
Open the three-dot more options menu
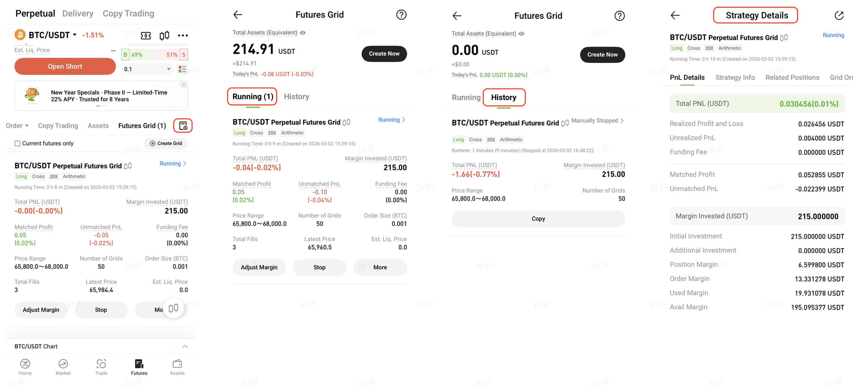(x=183, y=35)
